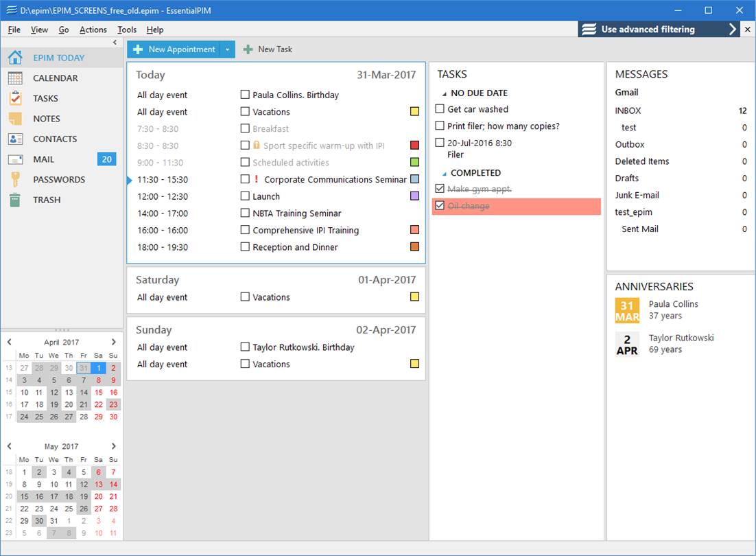
Task: Open Paula Collins anniversary entry
Action: [673, 310]
